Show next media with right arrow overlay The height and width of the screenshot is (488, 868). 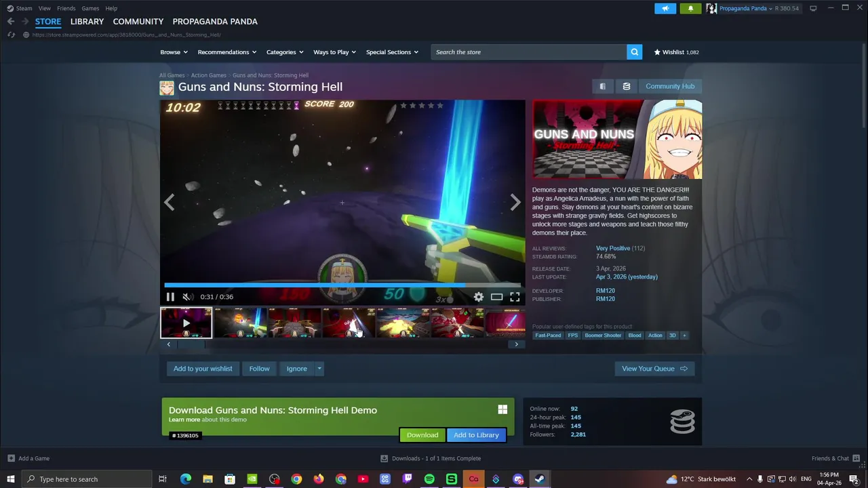click(515, 202)
